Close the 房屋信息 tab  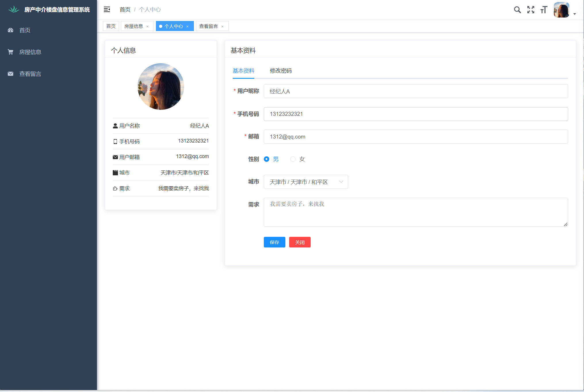148,26
